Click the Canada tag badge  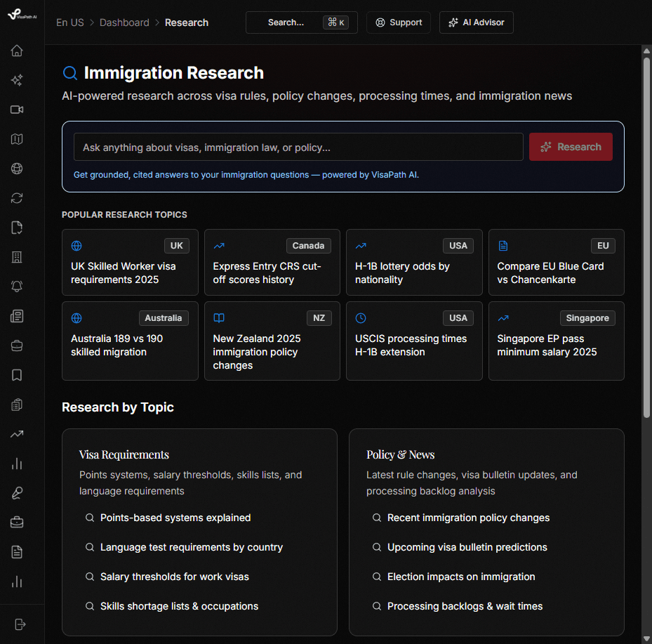[308, 246]
